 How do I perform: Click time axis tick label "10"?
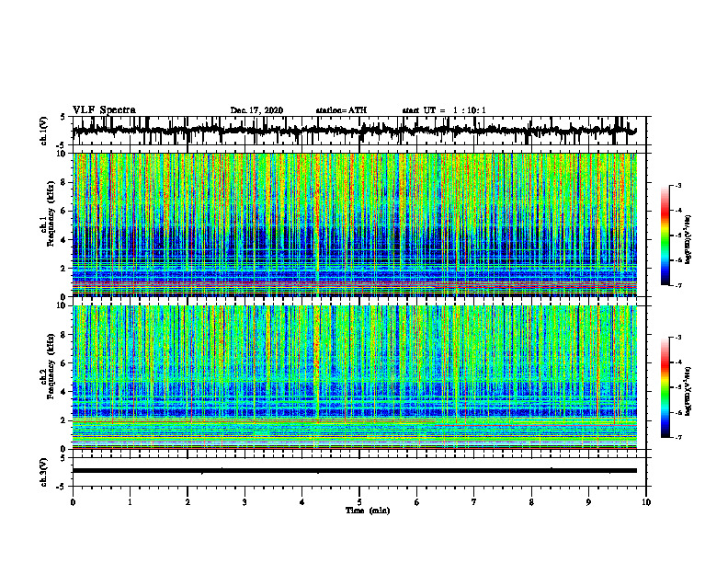646,502
